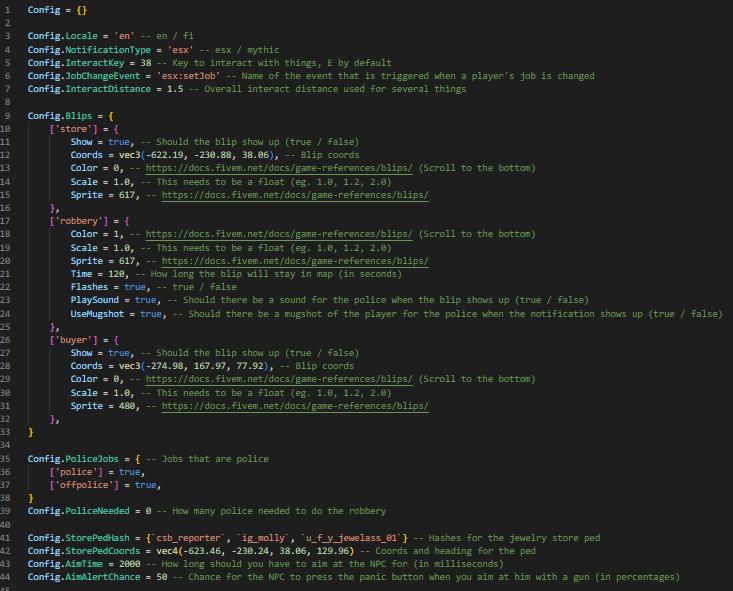Click line number 35 in the gutter
This screenshot has height=591, width=733.
5,459
